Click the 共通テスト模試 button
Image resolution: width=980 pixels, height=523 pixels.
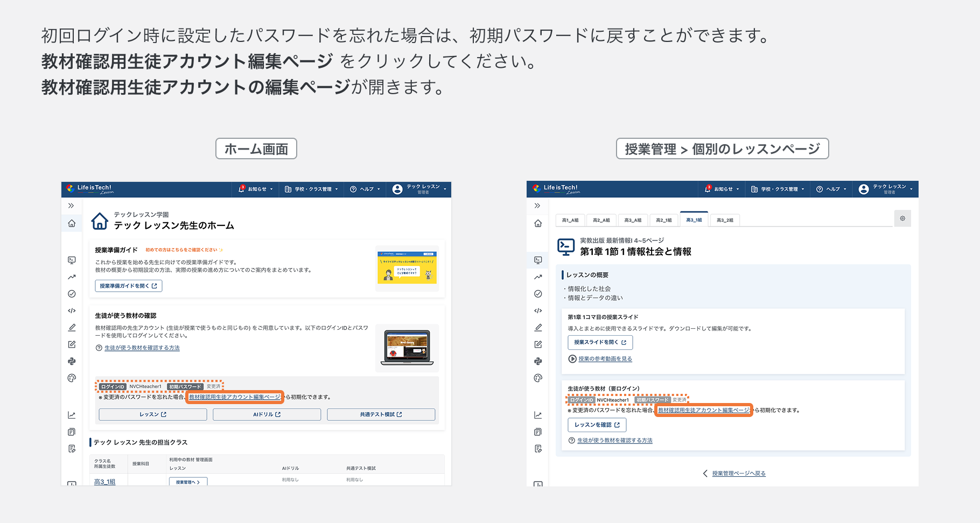click(x=381, y=414)
